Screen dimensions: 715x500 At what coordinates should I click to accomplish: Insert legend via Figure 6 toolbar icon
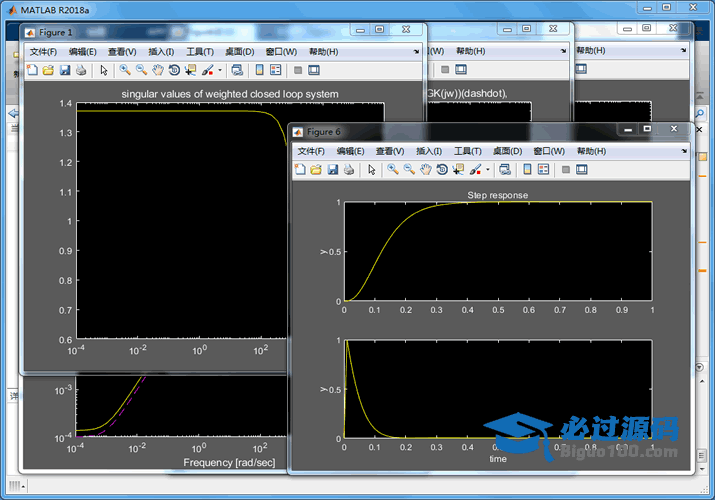coord(544,170)
